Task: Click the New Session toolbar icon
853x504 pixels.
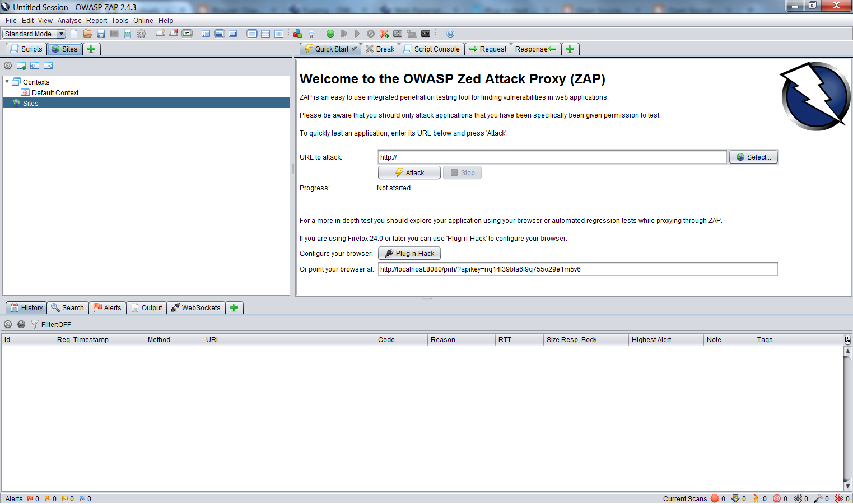Action: 74,34
